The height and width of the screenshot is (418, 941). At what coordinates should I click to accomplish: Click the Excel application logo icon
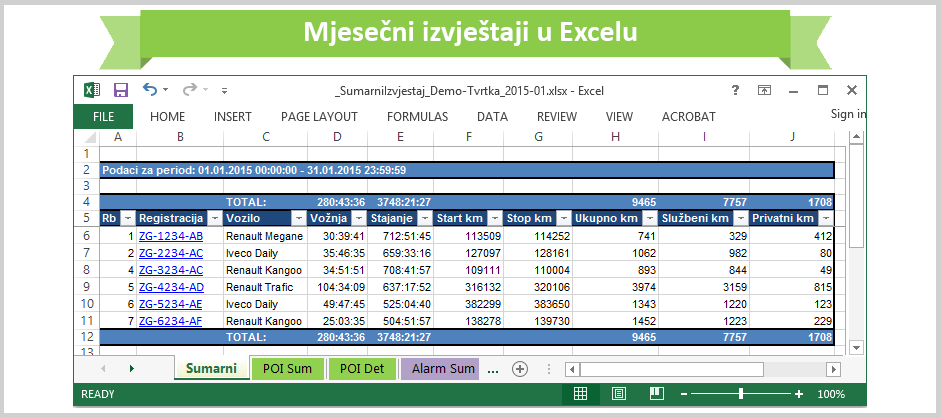pyautogui.click(x=92, y=91)
